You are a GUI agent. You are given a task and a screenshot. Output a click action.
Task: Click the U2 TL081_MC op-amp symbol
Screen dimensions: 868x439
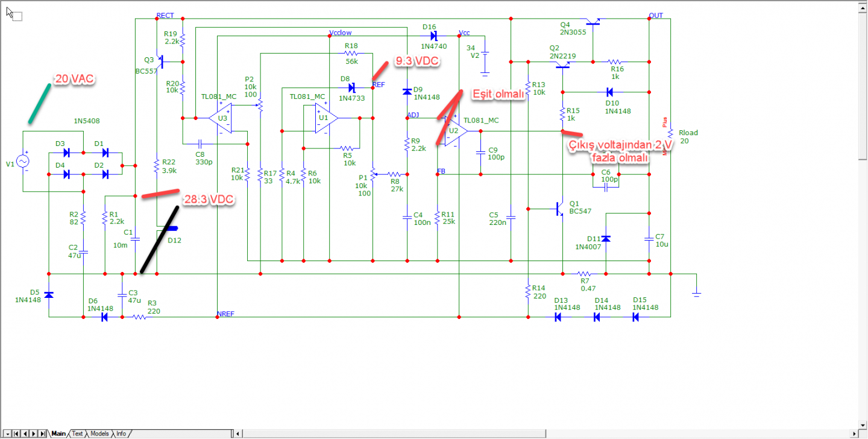pos(454,131)
